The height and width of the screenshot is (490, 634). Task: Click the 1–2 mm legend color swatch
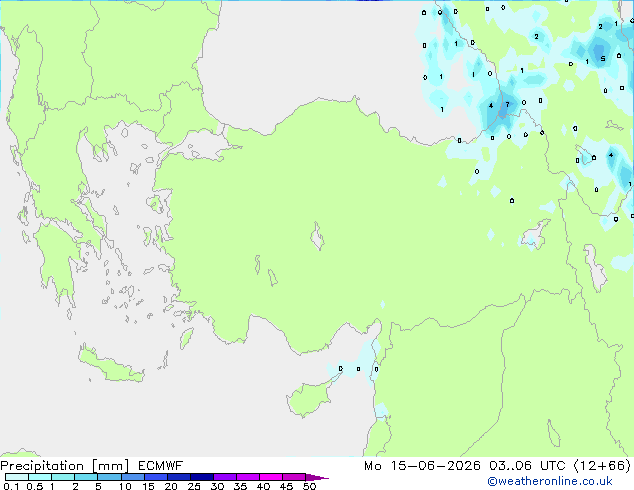tap(63, 477)
